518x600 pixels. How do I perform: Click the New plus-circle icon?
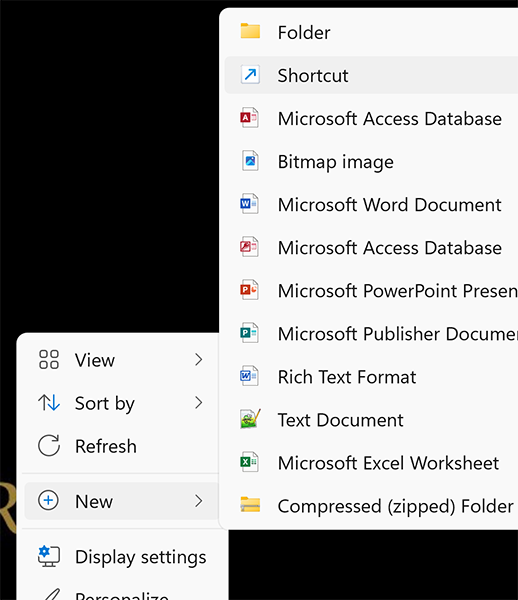tap(49, 501)
